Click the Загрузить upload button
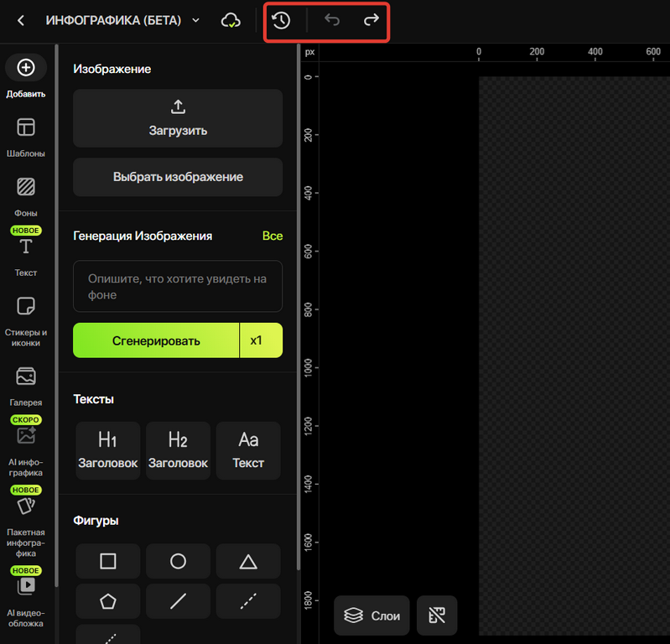Image resolution: width=670 pixels, height=644 pixels. coord(178,118)
